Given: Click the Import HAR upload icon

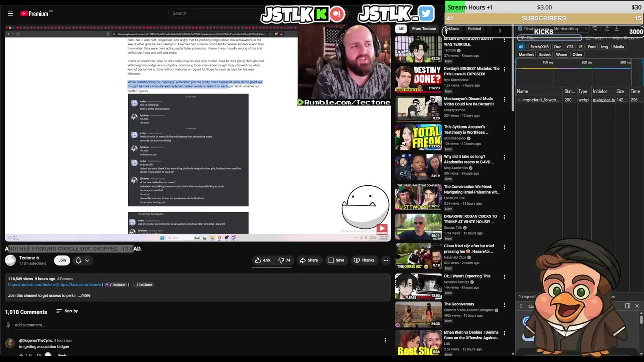Looking at the screenshot, I should (x=607, y=29).
